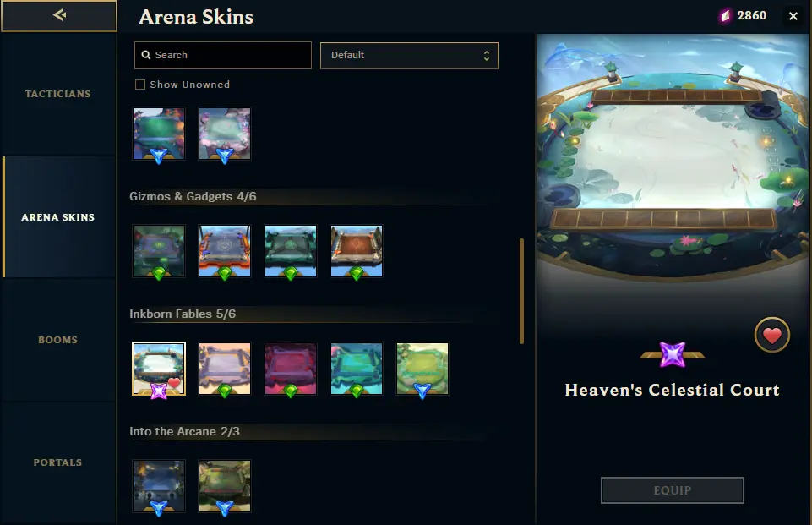Select the orange lava Gizmos & Gadgets arena
812x525 pixels.
[225, 251]
